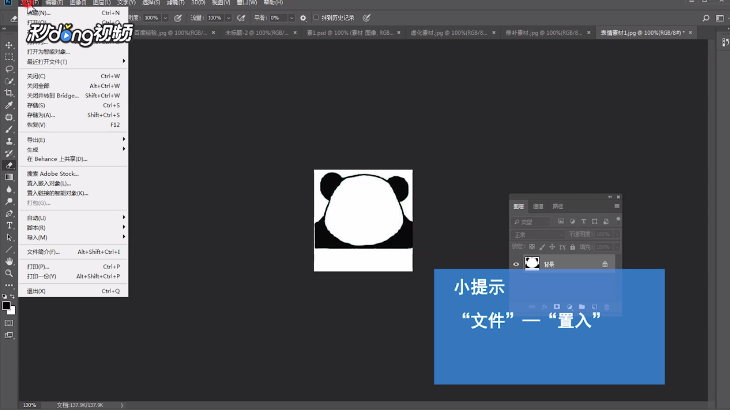Select the Path Selection tool
730x410 pixels.
click(x=9, y=237)
